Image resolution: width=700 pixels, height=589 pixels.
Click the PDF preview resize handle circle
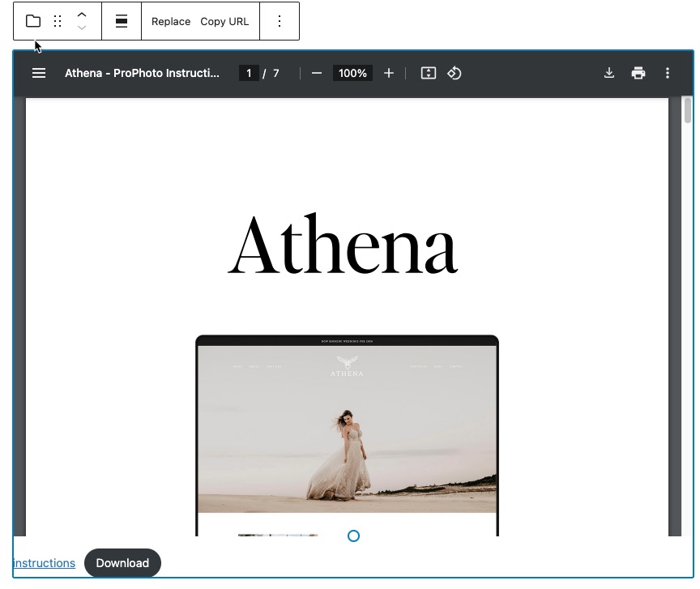(x=353, y=536)
